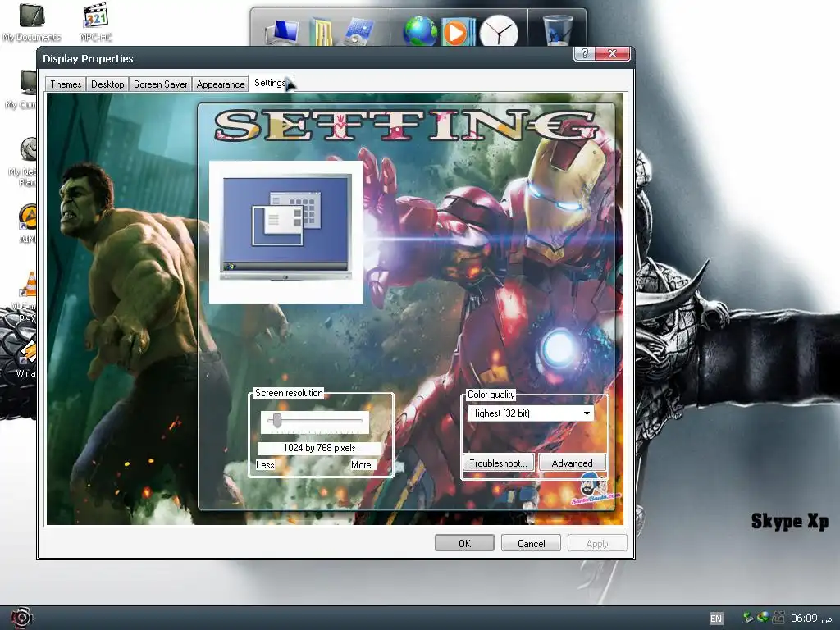Launch the globe internet browser dock icon
The image size is (840, 630).
pyautogui.click(x=420, y=32)
